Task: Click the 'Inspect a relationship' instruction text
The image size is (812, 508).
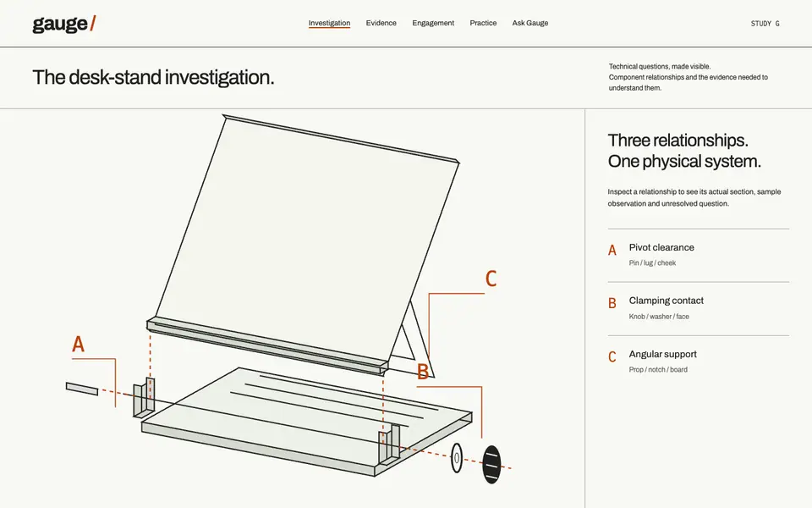Action: pos(694,197)
